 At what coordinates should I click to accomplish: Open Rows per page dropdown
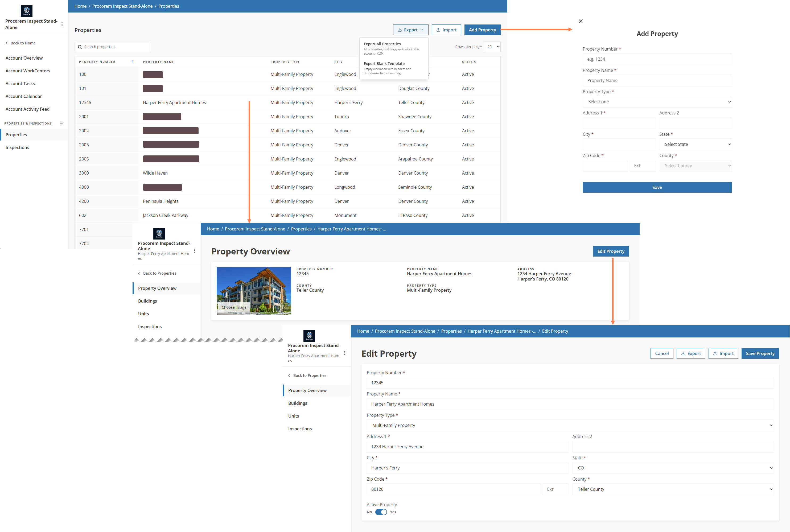tap(492, 47)
